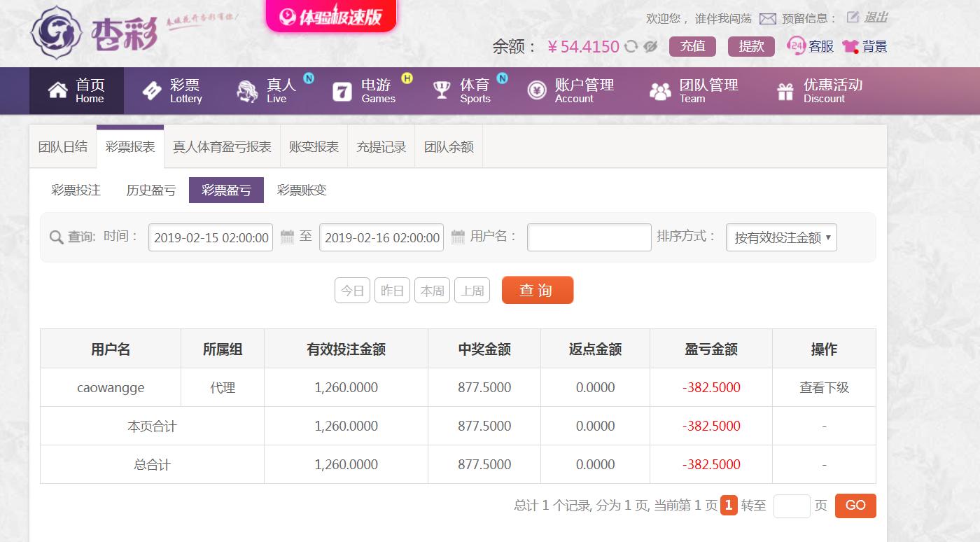Click the 体验极速版 banner
Viewport: 980px width, 542px height.
(331, 16)
